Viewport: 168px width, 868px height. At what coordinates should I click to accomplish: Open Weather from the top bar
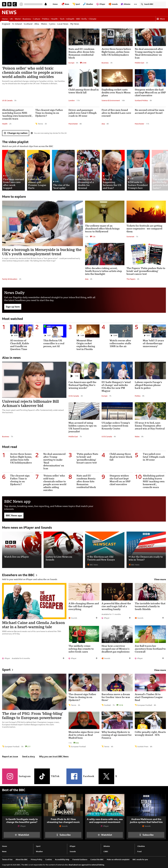88,4
